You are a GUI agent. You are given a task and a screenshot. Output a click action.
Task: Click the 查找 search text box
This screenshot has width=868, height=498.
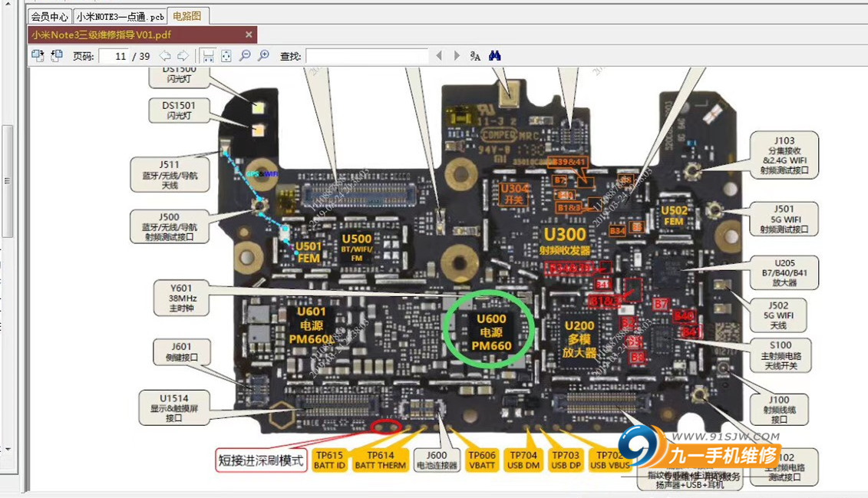[x=367, y=56]
